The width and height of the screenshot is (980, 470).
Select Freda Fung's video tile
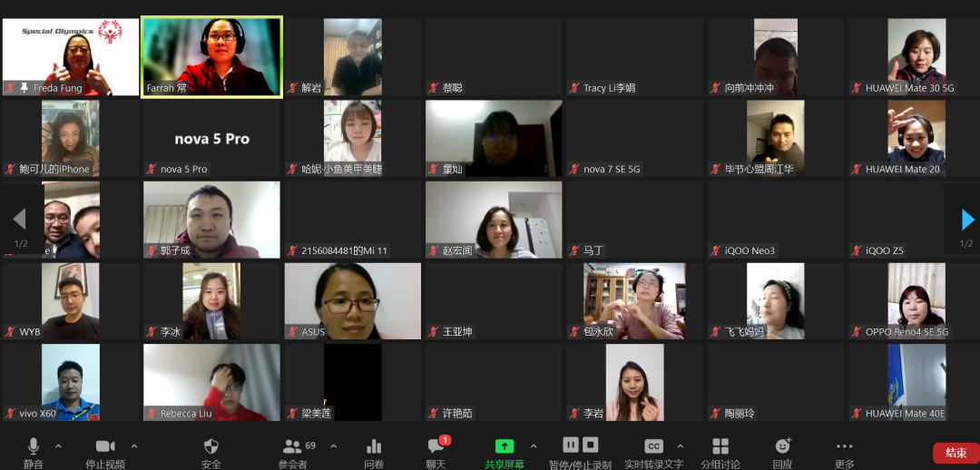(x=71, y=57)
